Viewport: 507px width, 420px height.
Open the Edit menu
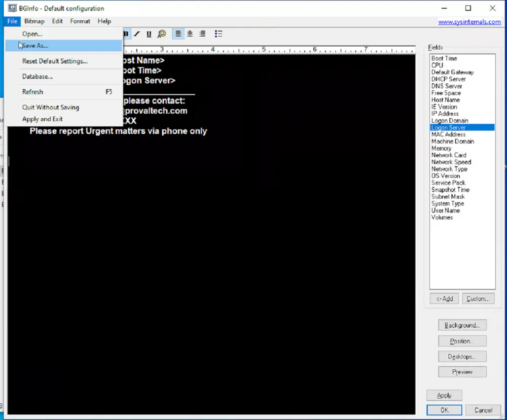(57, 21)
